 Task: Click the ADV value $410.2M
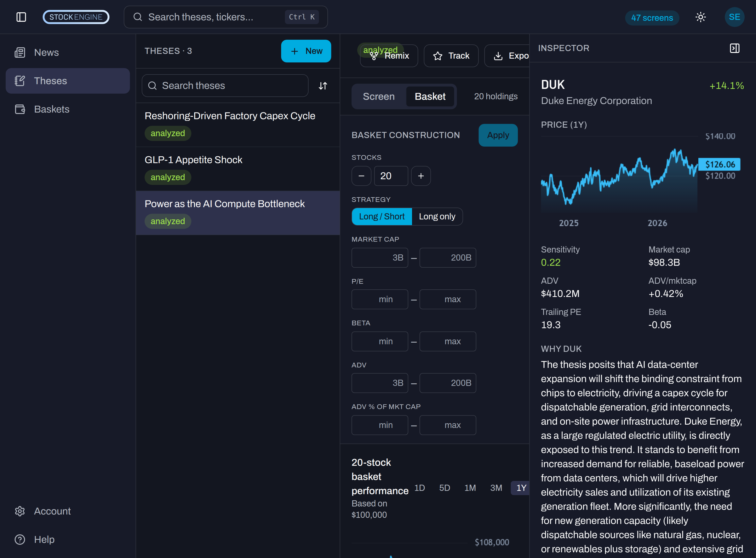(560, 294)
